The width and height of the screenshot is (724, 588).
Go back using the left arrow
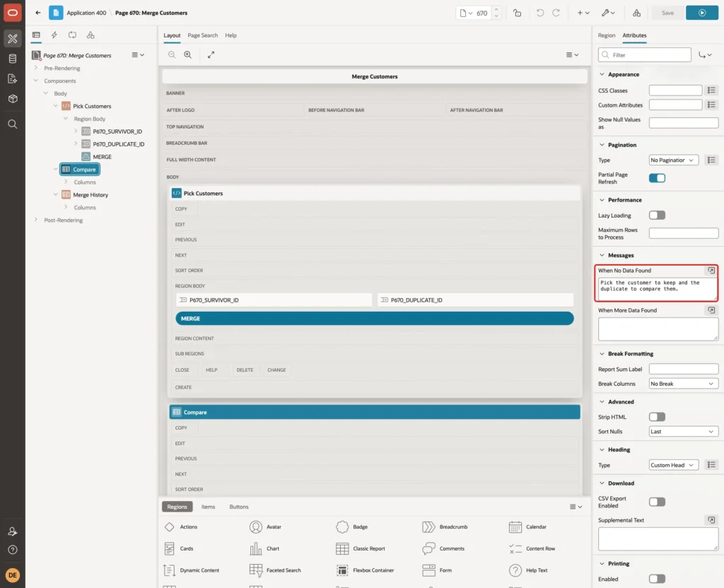38,13
